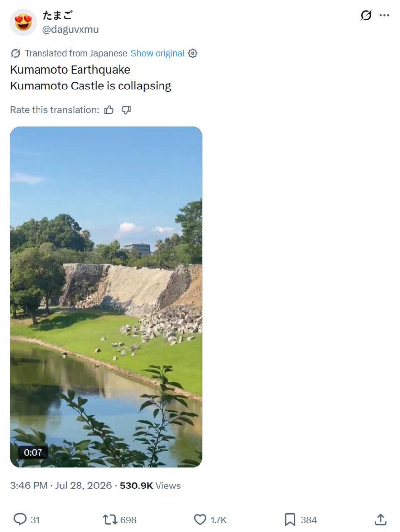Rate the translation with thumbs down

click(126, 110)
